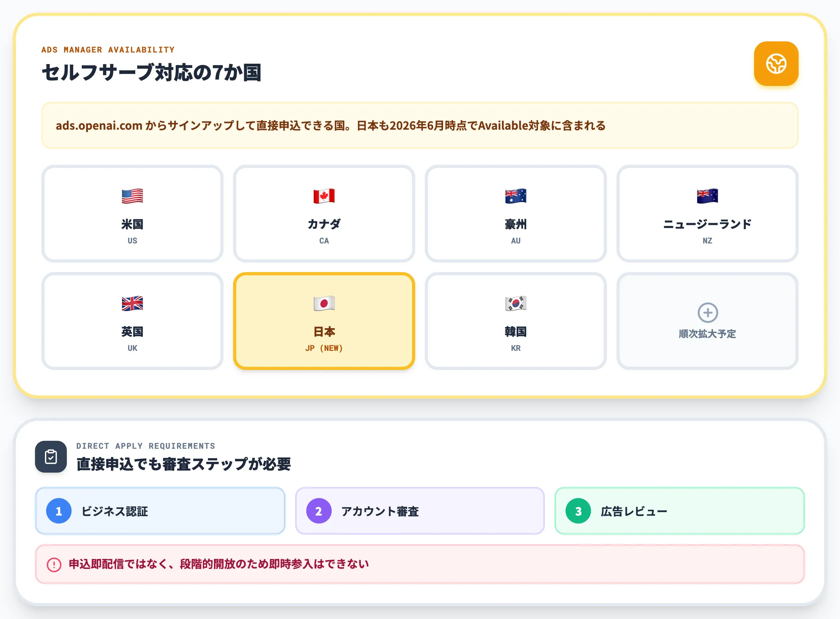Select the ニュージーランド NZ country card
Screen dimensions: 840x619
pyautogui.click(x=708, y=214)
